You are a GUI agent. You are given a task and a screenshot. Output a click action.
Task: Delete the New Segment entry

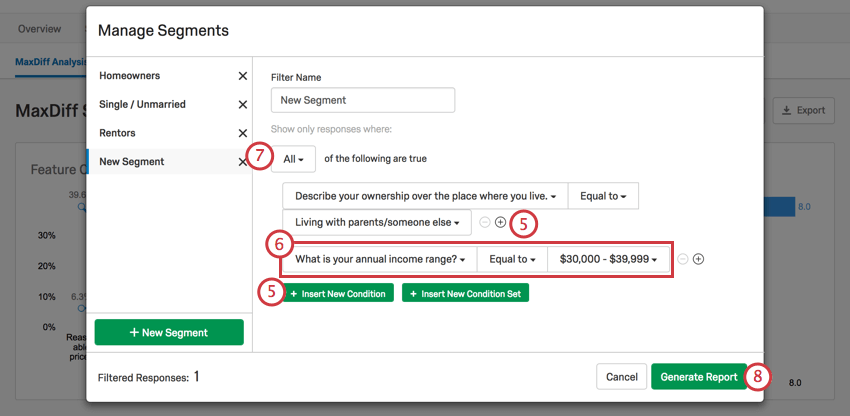tap(242, 162)
